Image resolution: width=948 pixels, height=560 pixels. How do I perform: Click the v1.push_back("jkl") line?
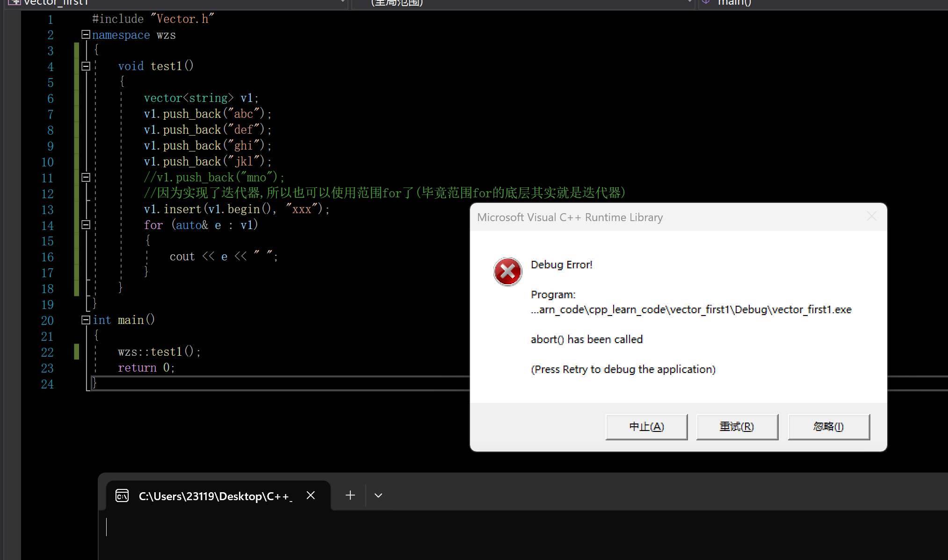point(208,161)
